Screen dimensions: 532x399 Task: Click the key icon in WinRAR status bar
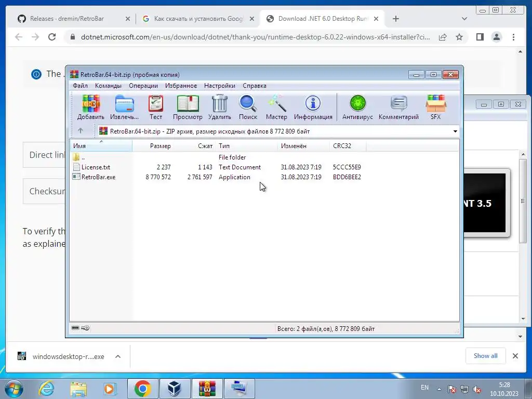pyautogui.click(x=85, y=328)
